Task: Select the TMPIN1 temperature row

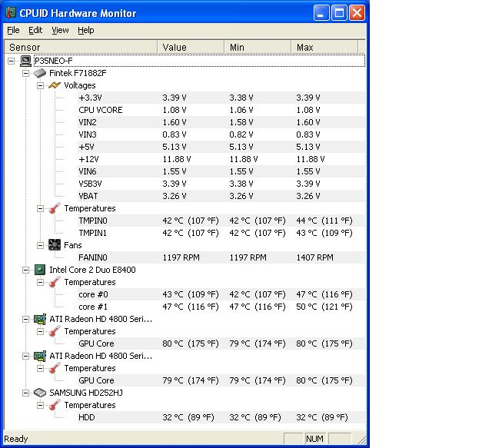Action: [x=221, y=233]
